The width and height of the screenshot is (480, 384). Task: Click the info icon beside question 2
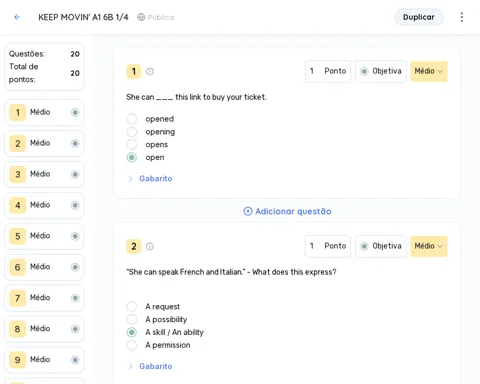tap(150, 246)
